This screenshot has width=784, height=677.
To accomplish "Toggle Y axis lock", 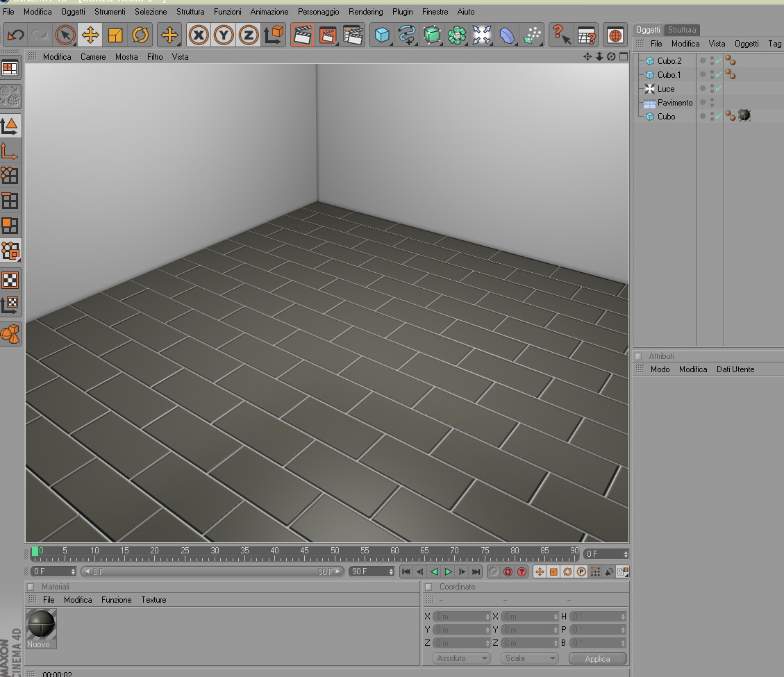I will pos(224,35).
